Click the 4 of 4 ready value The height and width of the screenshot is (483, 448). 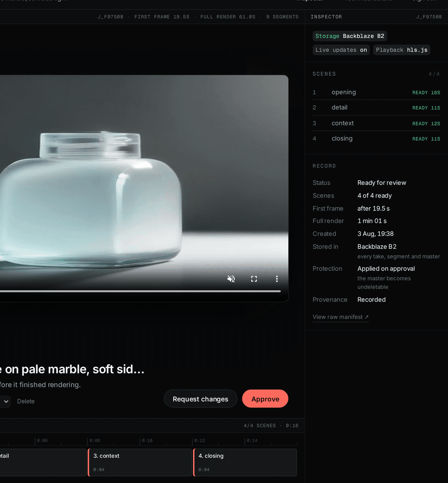click(x=375, y=196)
